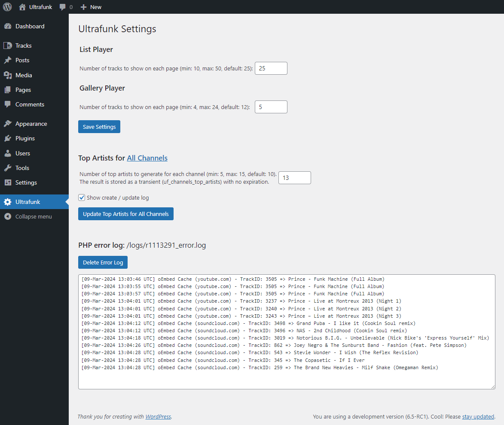Click the PHP error log path heading
Image resolution: width=504 pixels, height=425 pixels.
point(142,246)
